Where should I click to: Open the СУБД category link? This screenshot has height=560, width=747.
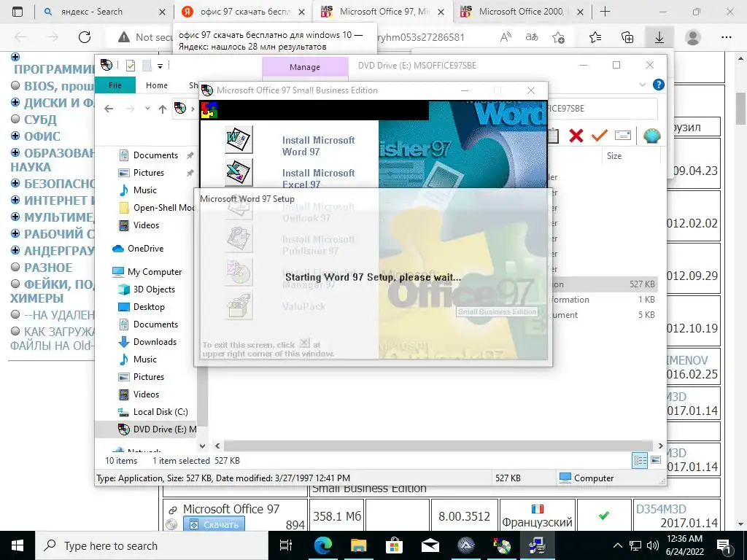(x=41, y=120)
